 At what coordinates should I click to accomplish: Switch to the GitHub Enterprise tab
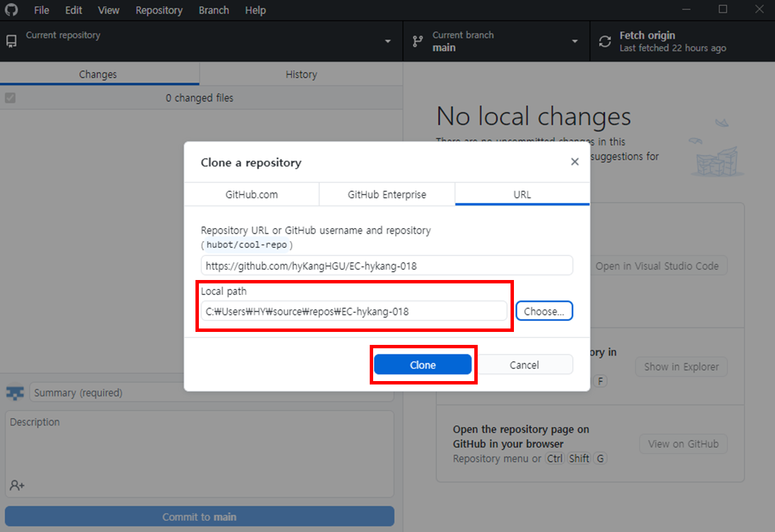387,195
